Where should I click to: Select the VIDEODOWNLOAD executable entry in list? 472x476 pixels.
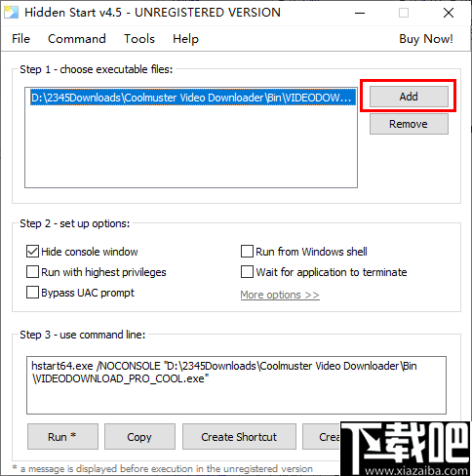(192, 98)
